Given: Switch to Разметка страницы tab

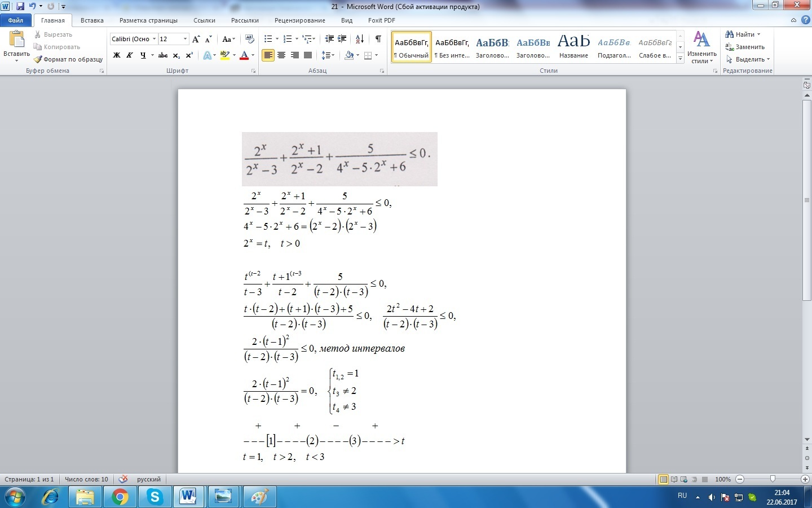Looking at the screenshot, I should coord(148,20).
